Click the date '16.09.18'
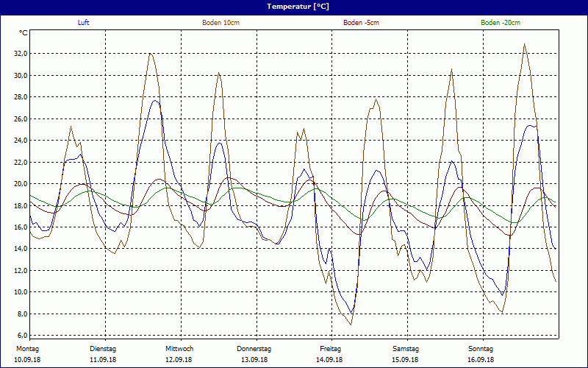Screen dimensions: 588x368 point(481,360)
